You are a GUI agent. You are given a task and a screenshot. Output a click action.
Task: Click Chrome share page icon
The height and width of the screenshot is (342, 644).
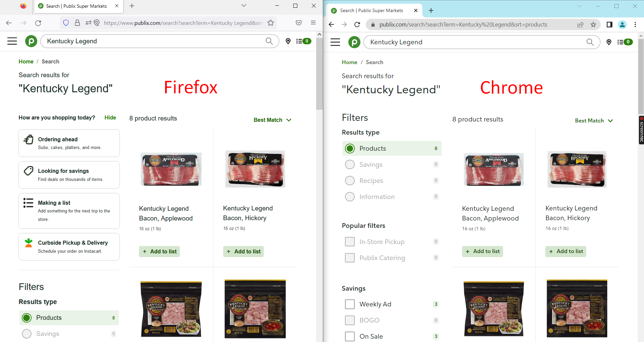(x=580, y=25)
